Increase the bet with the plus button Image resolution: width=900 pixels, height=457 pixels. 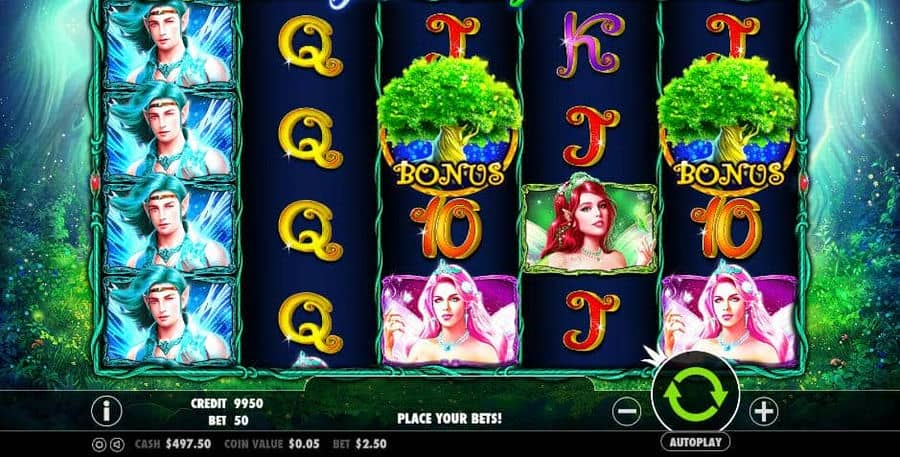[x=763, y=411]
